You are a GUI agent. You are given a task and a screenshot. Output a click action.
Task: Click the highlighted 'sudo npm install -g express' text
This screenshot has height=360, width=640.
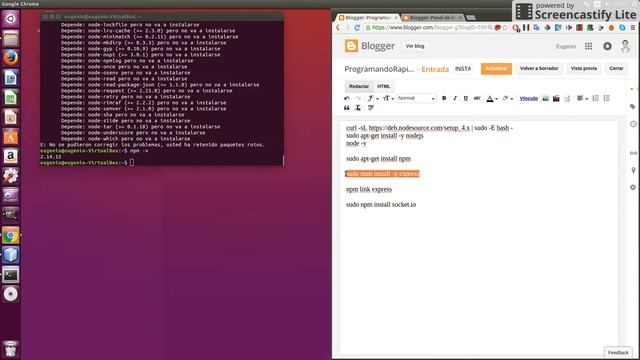[382, 174]
